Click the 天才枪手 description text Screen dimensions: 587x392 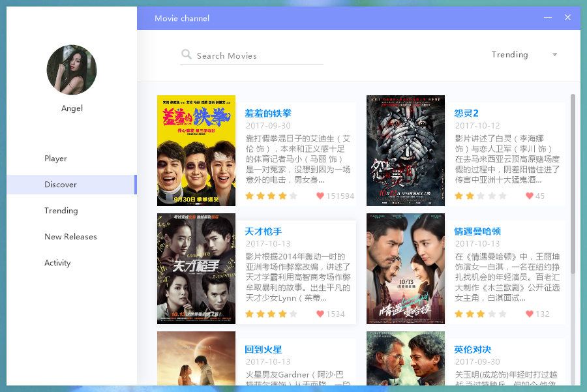point(298,277)
